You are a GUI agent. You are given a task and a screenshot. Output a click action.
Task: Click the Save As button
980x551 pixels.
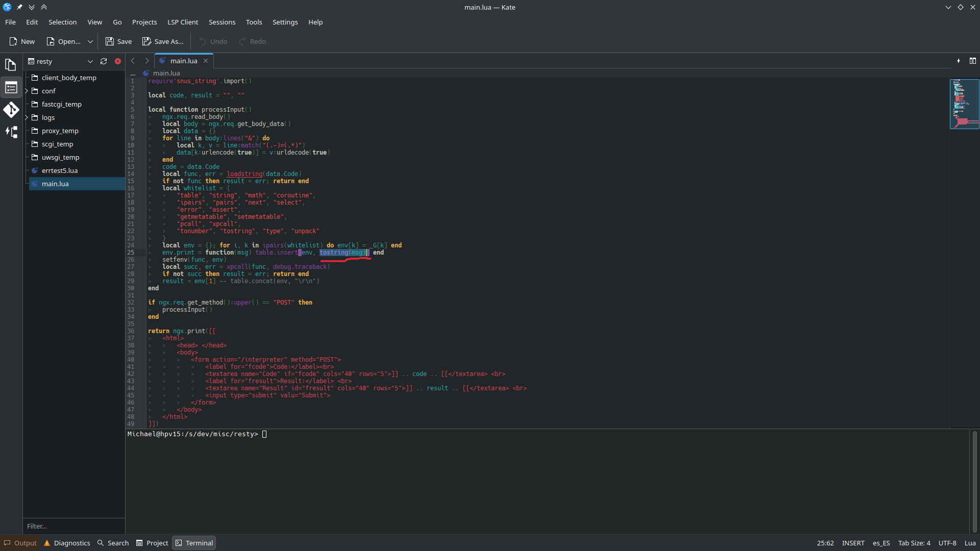click(x=163, y=41)
